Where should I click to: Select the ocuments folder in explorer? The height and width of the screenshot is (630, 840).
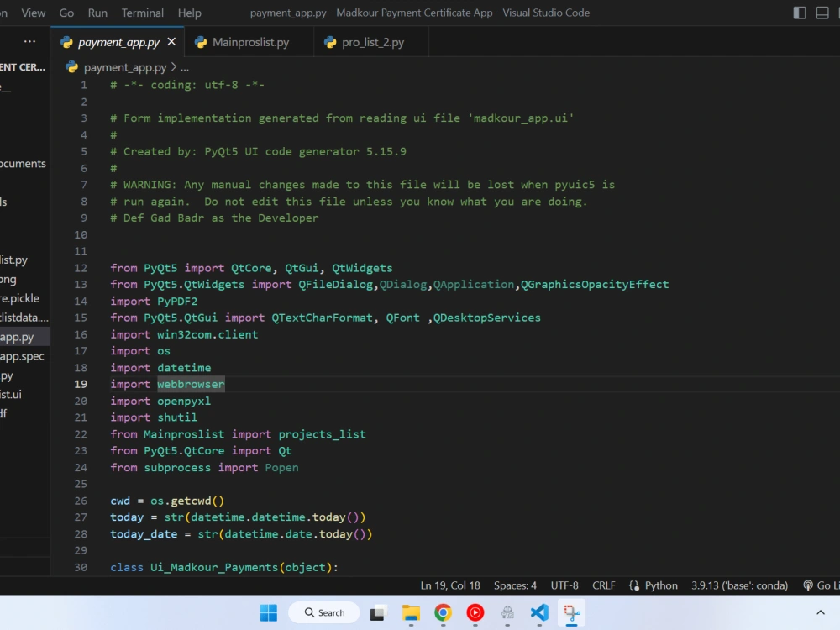[24, 164]
